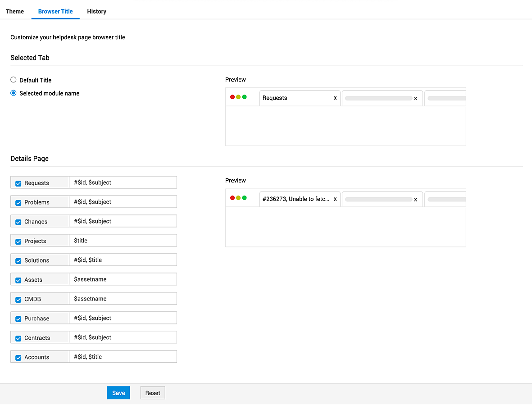532x410 pixels.
Task: Select the Default Title radio option
Action: point(14,80)
